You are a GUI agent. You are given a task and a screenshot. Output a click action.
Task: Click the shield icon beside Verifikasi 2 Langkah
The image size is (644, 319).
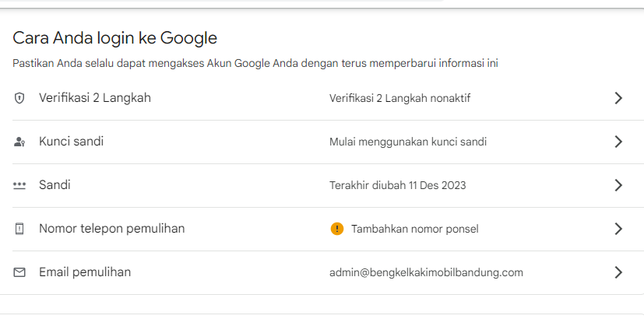pos(20,99)
